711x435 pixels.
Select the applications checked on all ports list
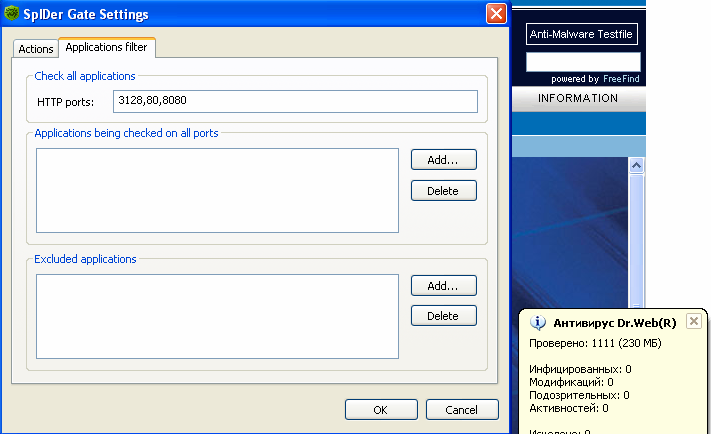coord(217,191)
